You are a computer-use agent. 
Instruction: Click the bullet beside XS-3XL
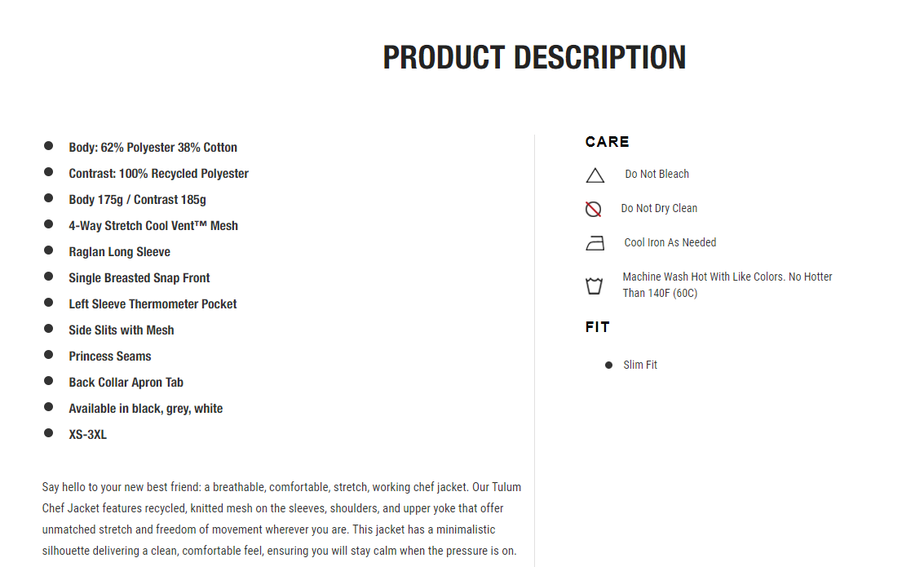tap(48, 432)
